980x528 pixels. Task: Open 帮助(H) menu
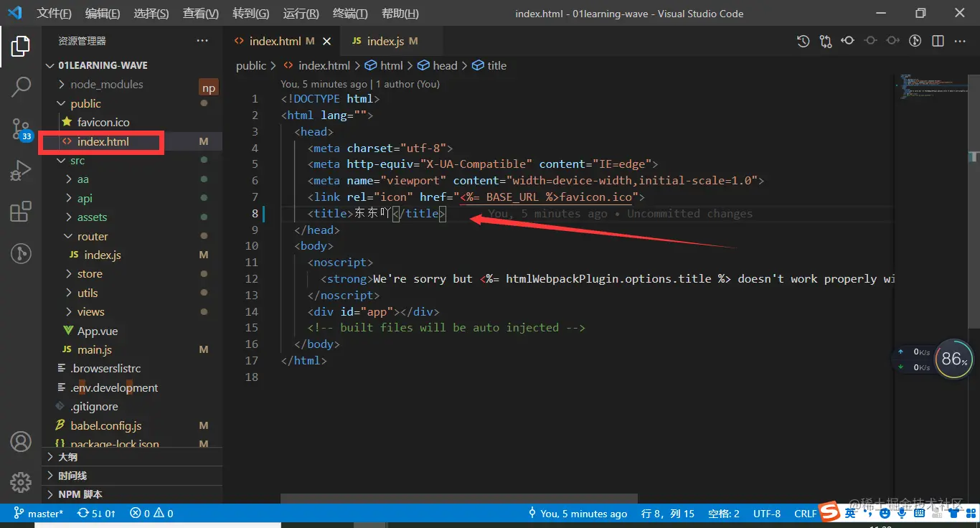pyautogui.click(x=400, y=14)
